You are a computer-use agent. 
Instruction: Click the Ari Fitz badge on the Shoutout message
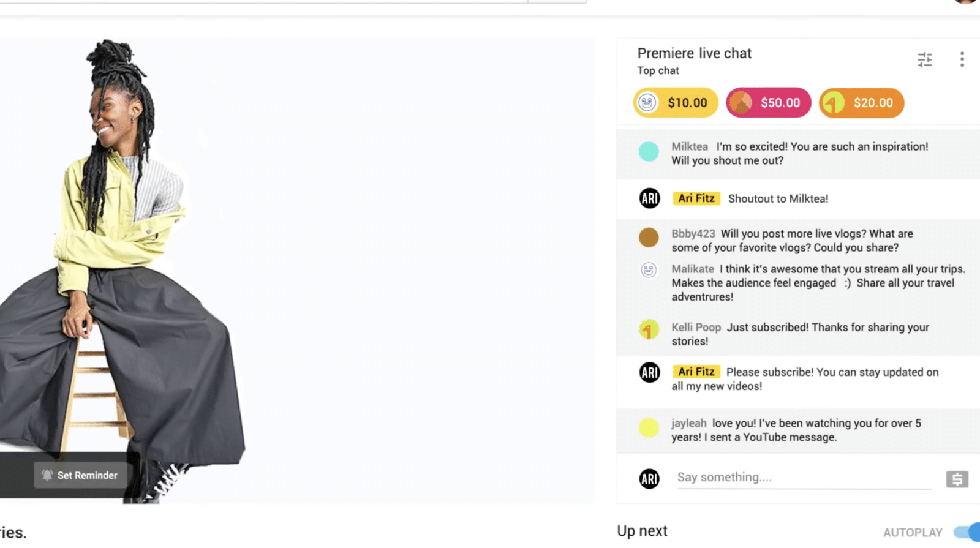pyautogui.click(x=696, y=198)
